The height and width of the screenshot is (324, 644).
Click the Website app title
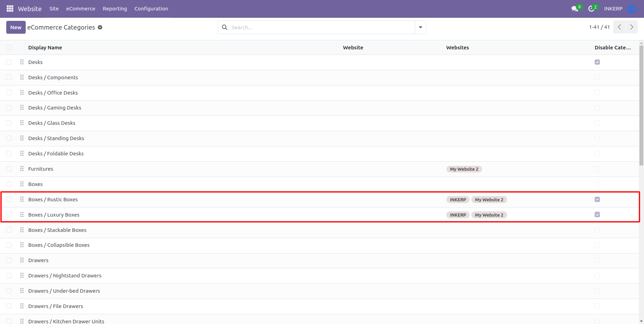click(30, 9)
